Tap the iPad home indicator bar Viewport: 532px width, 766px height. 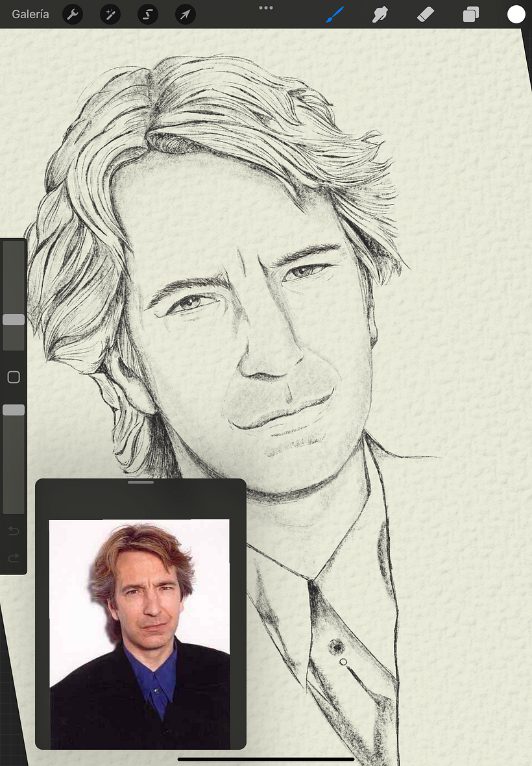(266, 758)
